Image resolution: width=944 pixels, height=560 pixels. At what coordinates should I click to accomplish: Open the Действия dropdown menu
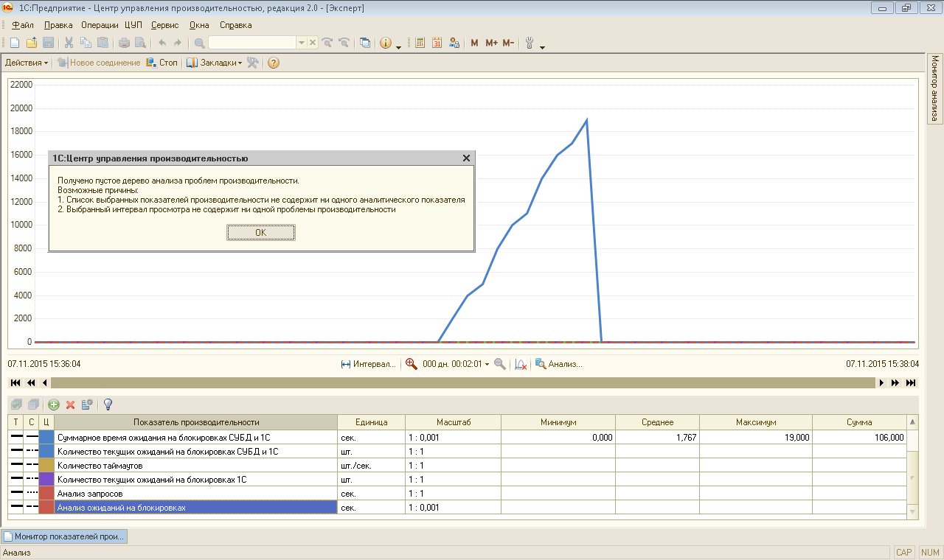coord(27,63)
